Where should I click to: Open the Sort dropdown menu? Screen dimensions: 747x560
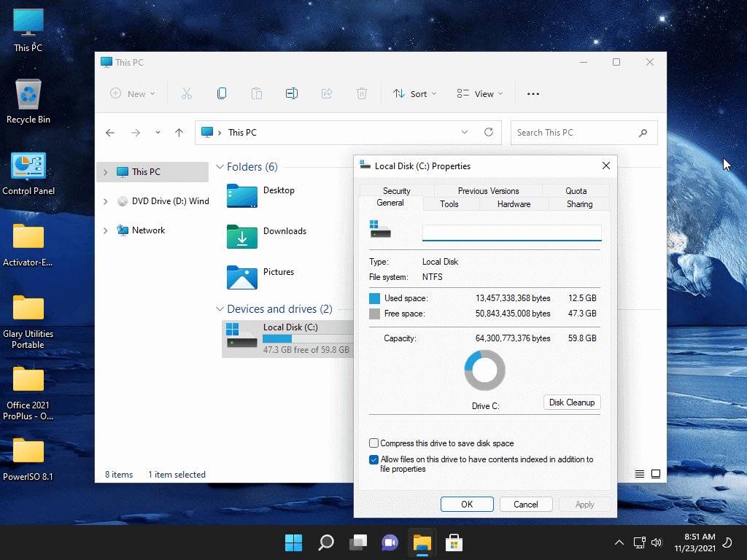click(x=414, y=93)
